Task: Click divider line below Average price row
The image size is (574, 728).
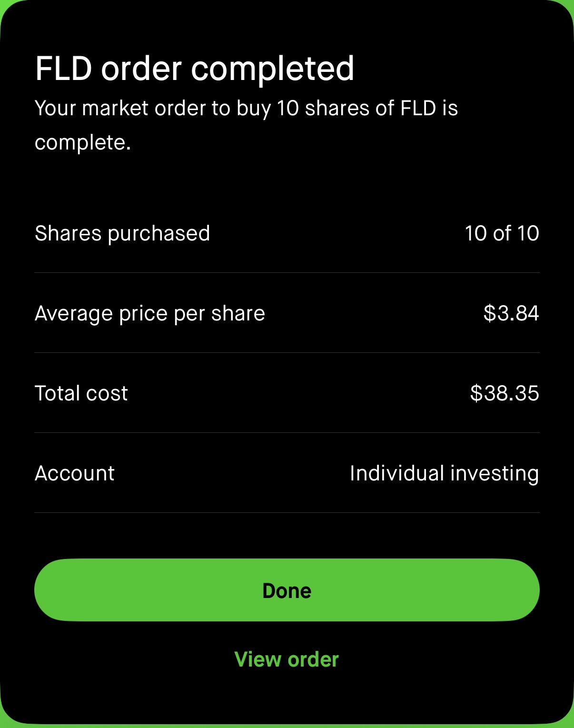Action: 287,353
